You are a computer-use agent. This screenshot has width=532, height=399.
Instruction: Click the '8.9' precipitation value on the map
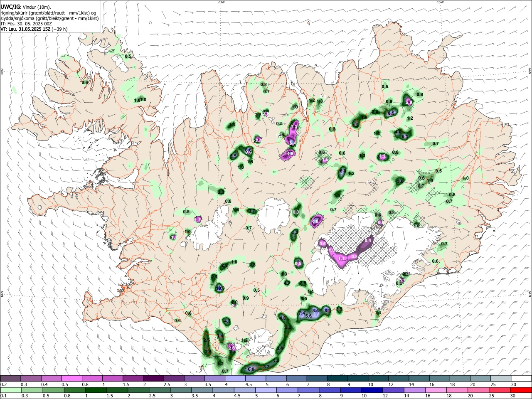coord(328,310)
